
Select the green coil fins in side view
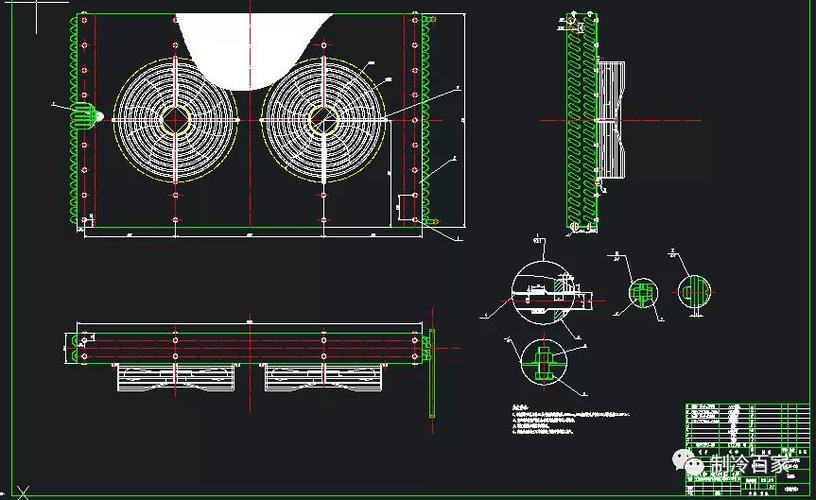(582, 122)
